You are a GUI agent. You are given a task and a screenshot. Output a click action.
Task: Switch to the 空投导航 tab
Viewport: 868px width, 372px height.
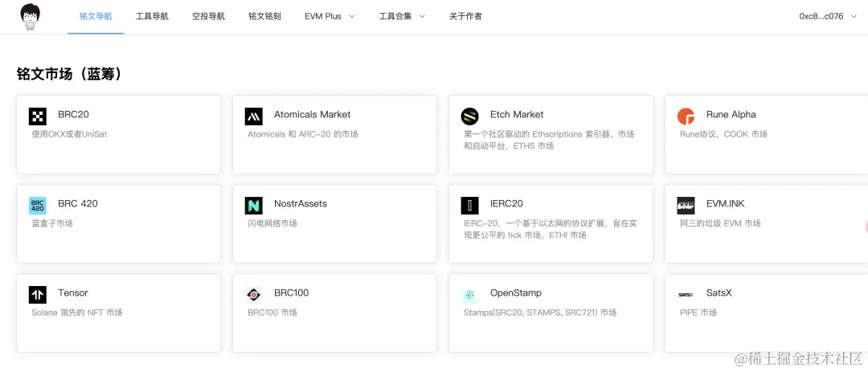pyautogui.click(x=209, y=17)
